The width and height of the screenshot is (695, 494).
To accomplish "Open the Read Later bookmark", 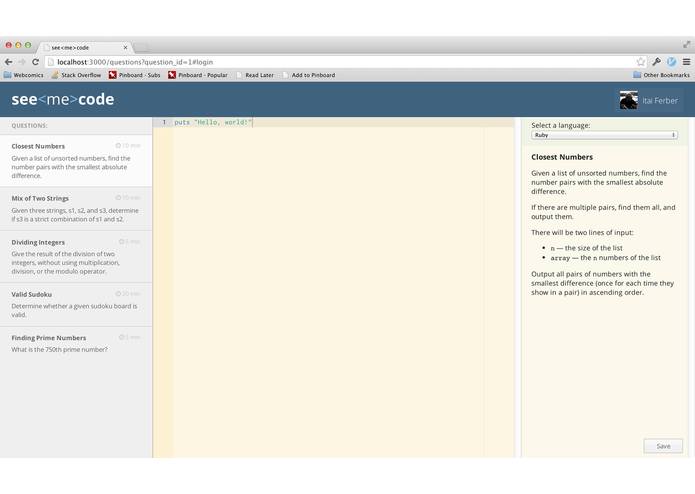I will (x=255, y=75).
